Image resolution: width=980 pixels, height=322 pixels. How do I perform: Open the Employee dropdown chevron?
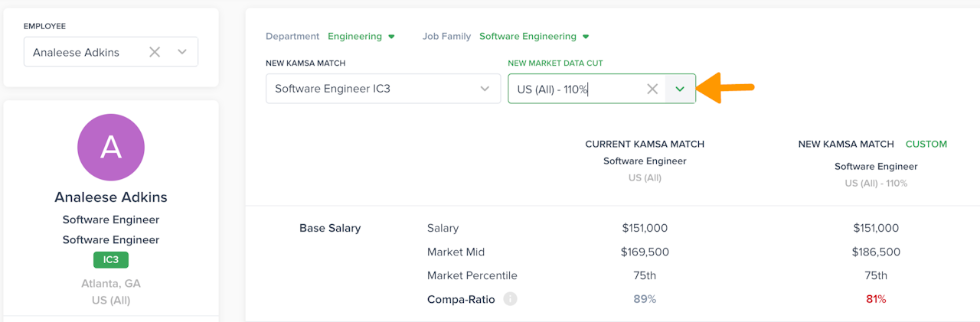[x=182, y=52]
